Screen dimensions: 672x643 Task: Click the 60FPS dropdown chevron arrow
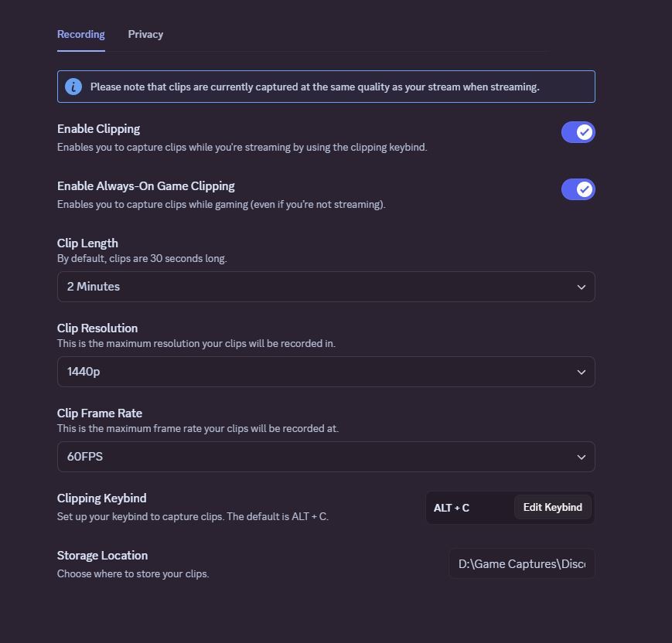(582, 457)
